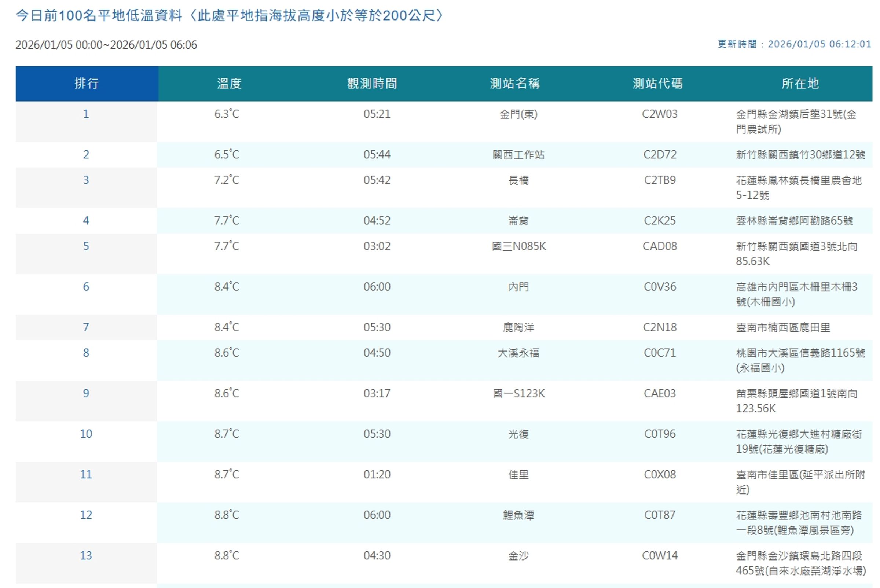Click observation time 04:52
Viewport: 880px width, 588px height.
pos(377,221)
